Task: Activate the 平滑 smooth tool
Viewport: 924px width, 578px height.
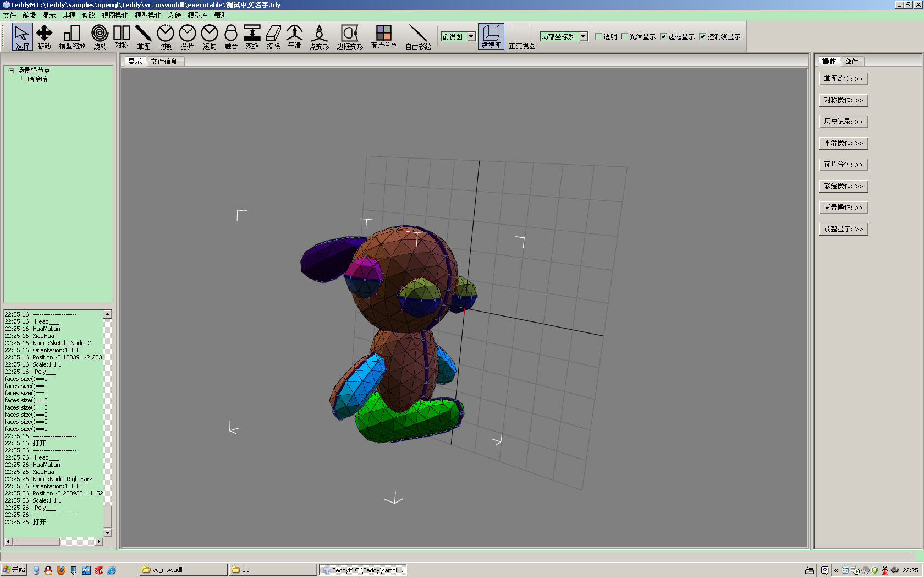Action: click(x=294, y=37)
